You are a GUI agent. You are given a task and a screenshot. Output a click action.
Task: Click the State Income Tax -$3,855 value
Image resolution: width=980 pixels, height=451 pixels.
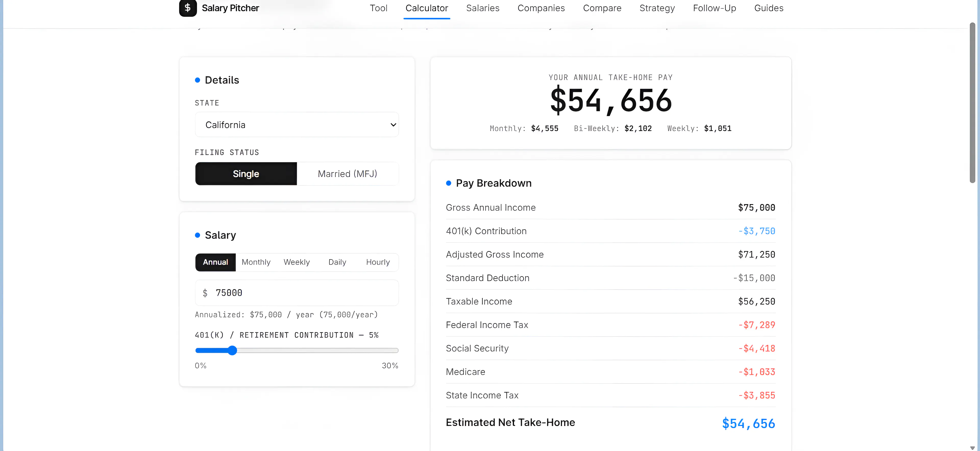pos(756,395)
